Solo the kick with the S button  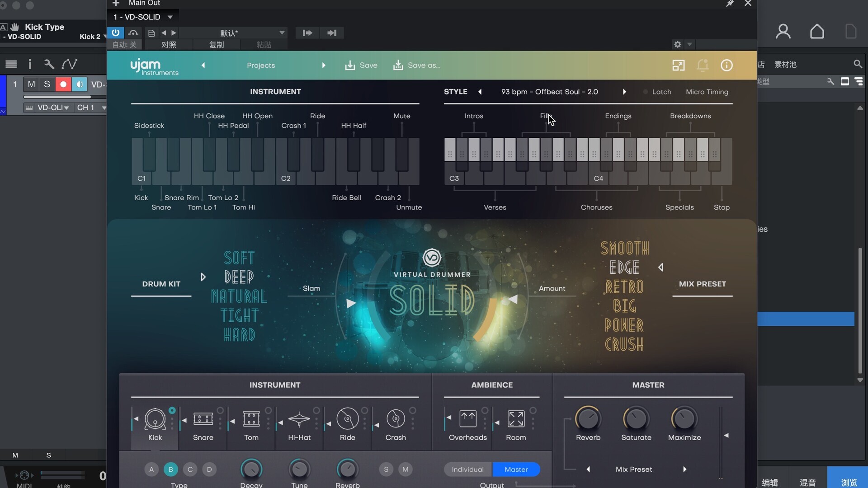(386, 469)
